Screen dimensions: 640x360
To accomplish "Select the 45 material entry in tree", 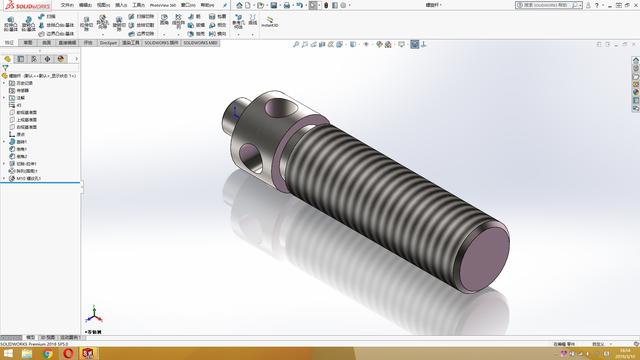I will 15,105.
